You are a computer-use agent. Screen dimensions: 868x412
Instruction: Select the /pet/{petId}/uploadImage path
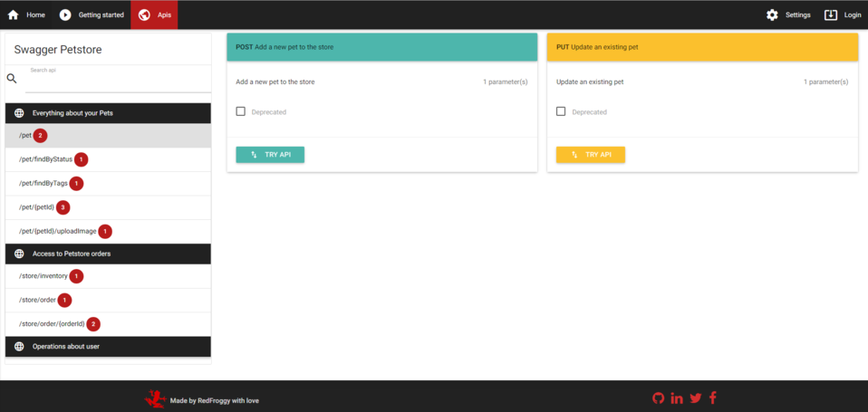[x=108, y=231]
